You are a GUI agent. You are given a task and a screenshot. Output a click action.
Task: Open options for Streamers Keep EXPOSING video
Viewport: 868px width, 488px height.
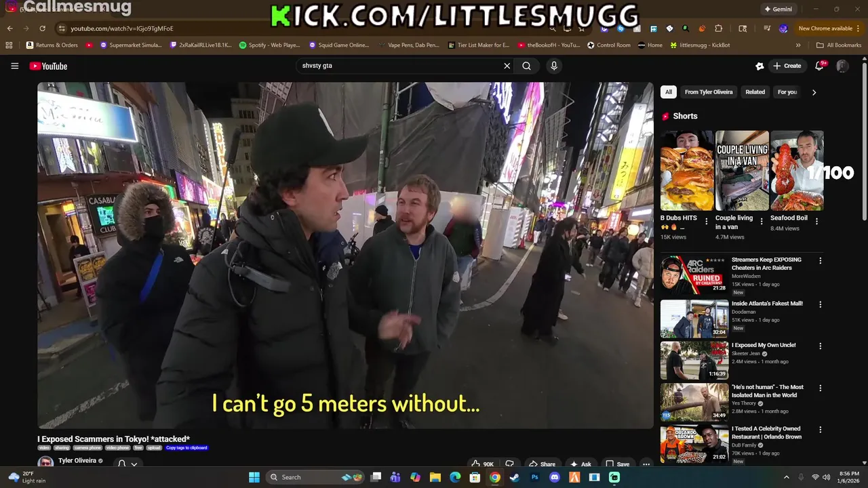(x=820, y=261)
